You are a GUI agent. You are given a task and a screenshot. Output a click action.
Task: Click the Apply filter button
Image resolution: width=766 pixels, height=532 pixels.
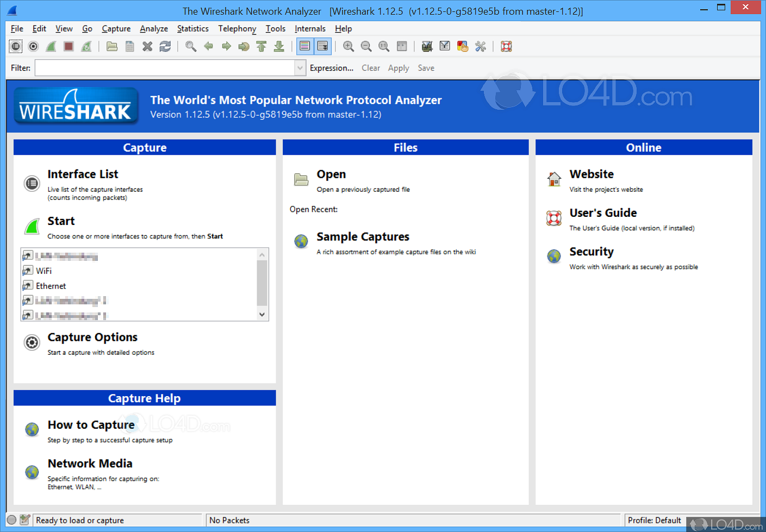click(398, 67)
